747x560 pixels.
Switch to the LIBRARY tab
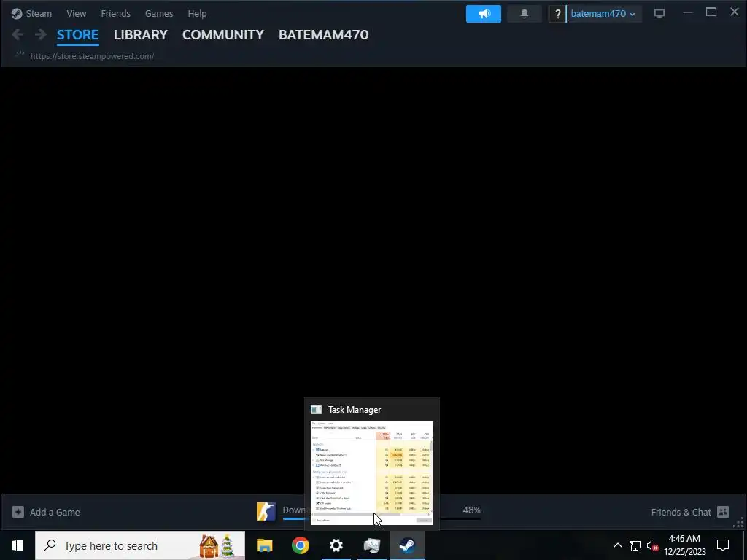click(141, 35)
